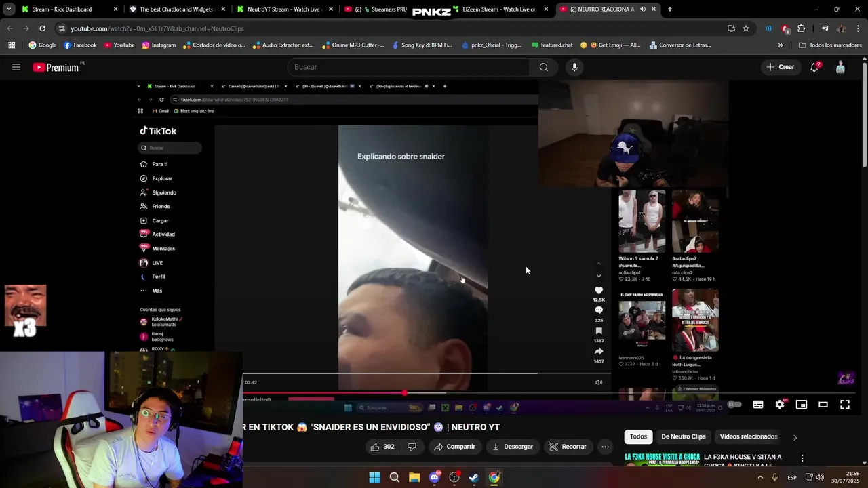The height and width of the screenshot is (488, 868).
Task: Click the Compartir button
Action: pyautogui.click(x=454, y=447)
